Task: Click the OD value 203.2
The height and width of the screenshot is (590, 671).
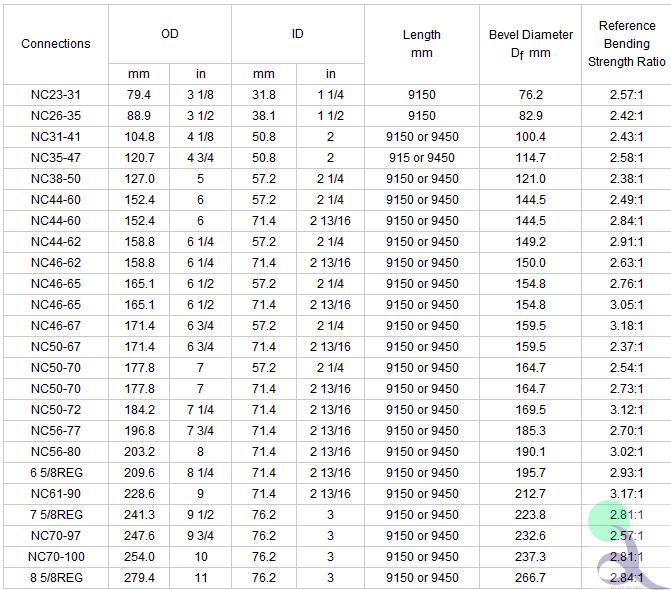Action: (139, 451)
